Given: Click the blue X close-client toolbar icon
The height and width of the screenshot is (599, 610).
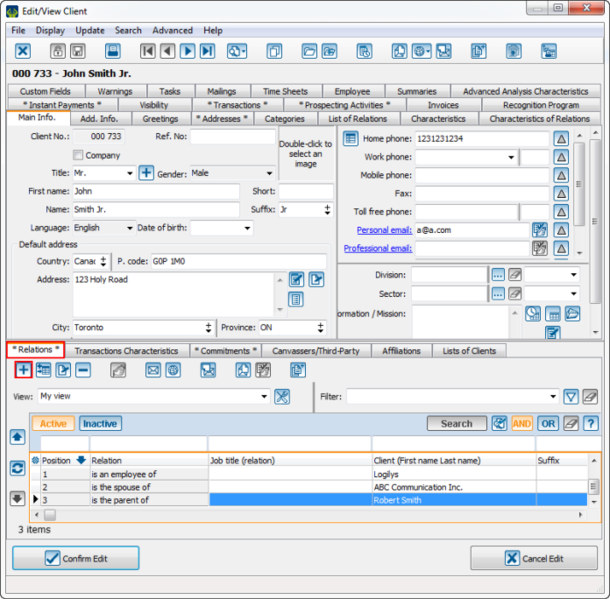Looking at the screenshot, I should [23, 51].
